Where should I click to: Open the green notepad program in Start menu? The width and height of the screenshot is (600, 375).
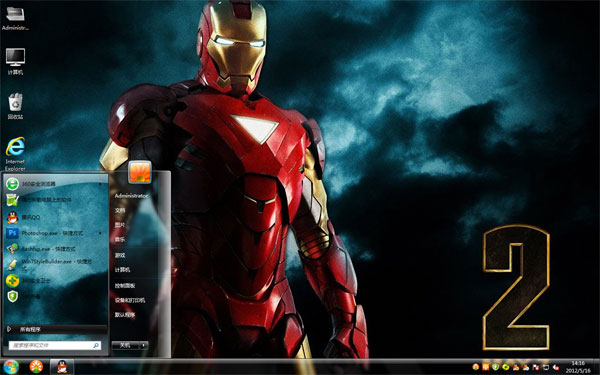pyautogui.click(x=55, y=199)
